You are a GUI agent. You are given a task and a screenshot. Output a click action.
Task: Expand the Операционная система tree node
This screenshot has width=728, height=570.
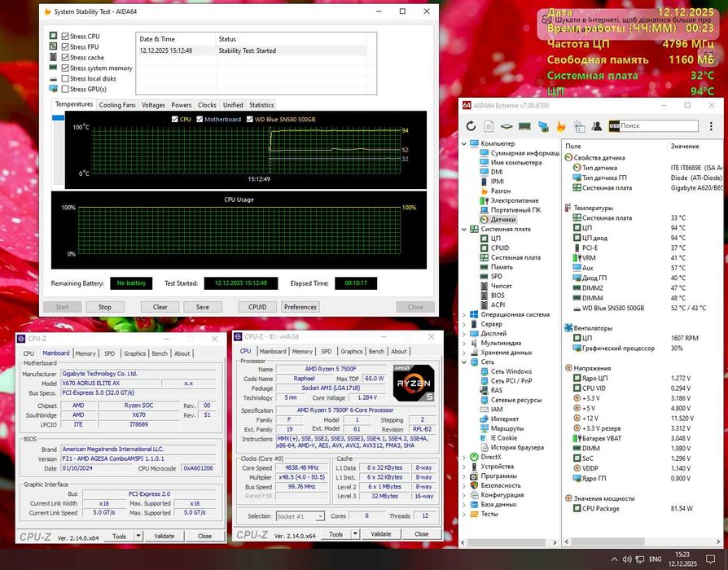pyautogui.click(x=464, y=314)
